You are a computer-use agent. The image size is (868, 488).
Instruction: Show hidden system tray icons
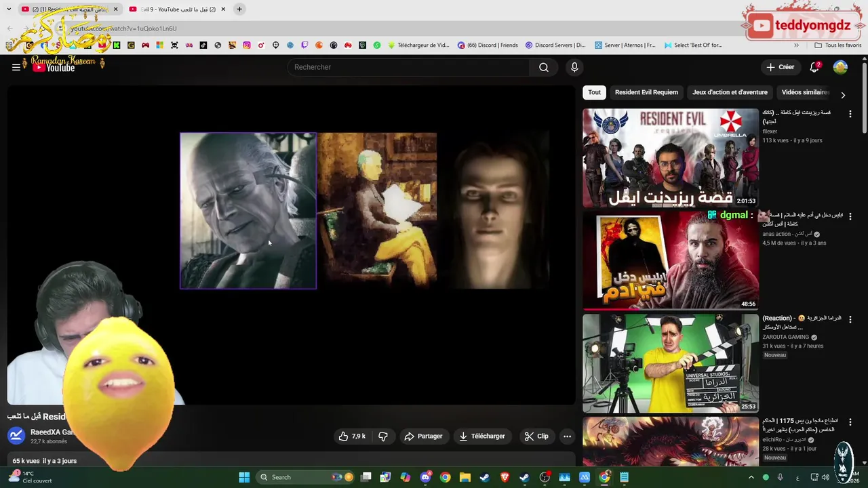(751, 477)
